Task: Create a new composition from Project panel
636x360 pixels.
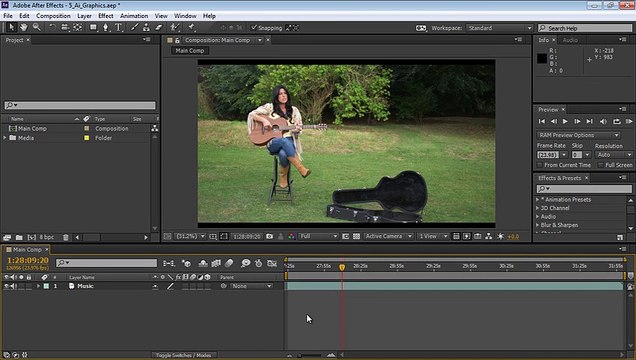Action: [x=32, y=237]
